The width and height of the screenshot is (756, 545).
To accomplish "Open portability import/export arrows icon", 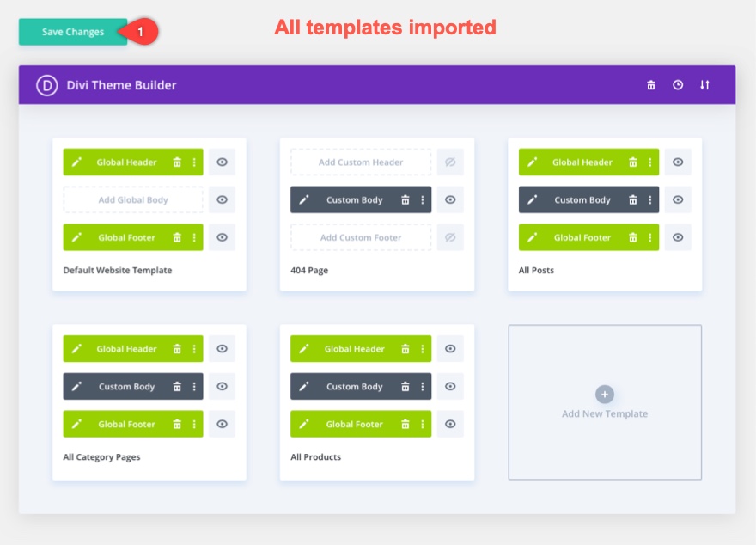I will (x=704, y=85).
